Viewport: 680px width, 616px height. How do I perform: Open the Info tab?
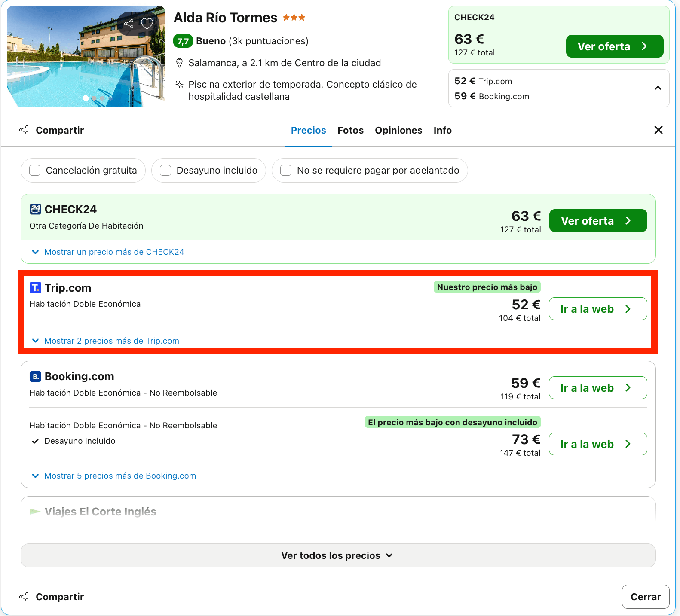pyautogui.click(x=442, y=130)
